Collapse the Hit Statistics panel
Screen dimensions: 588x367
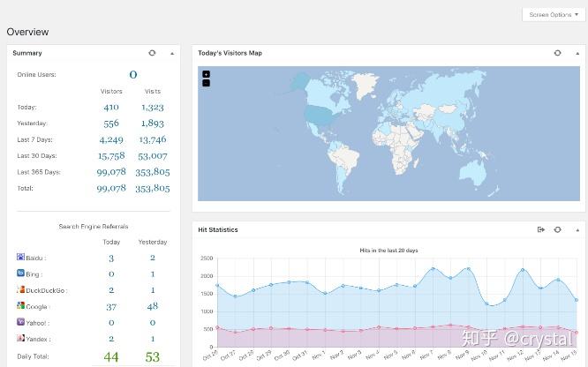coord(577,230)
